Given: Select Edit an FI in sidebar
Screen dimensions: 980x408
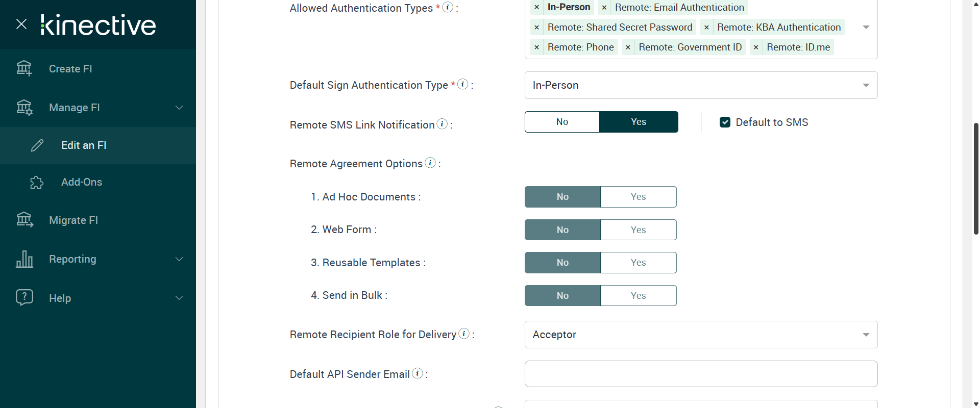Looking at the screenshot, I should (x=84, y=145).
